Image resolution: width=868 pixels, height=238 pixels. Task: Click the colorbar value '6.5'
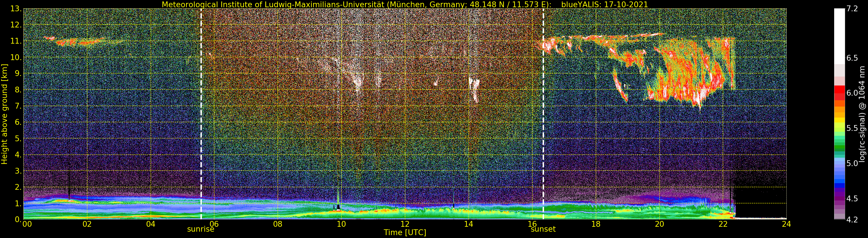[x=852, y=58]
